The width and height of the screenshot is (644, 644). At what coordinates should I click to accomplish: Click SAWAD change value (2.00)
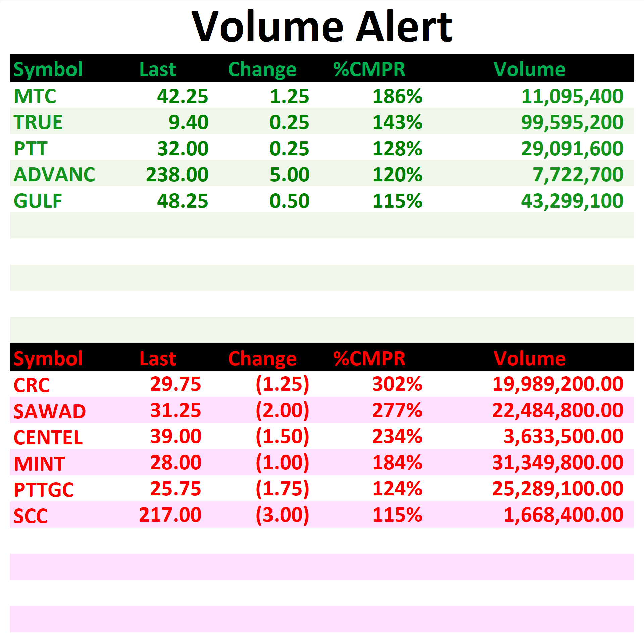pyautogui.click(x=282, y=411)
